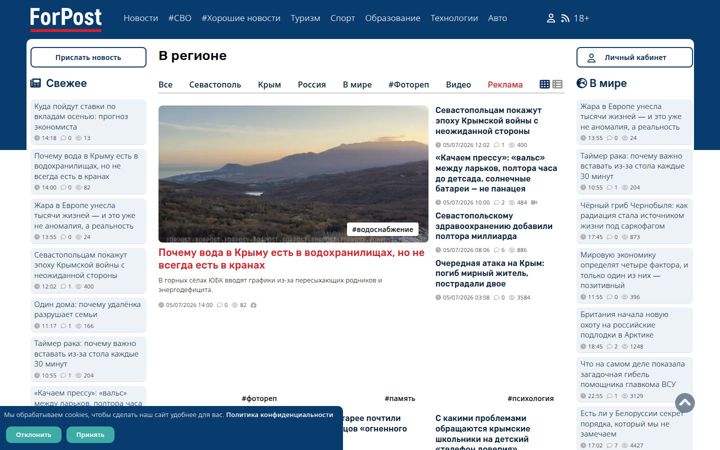
Task: Select the Видео tab
Action: tap(458, 84)
